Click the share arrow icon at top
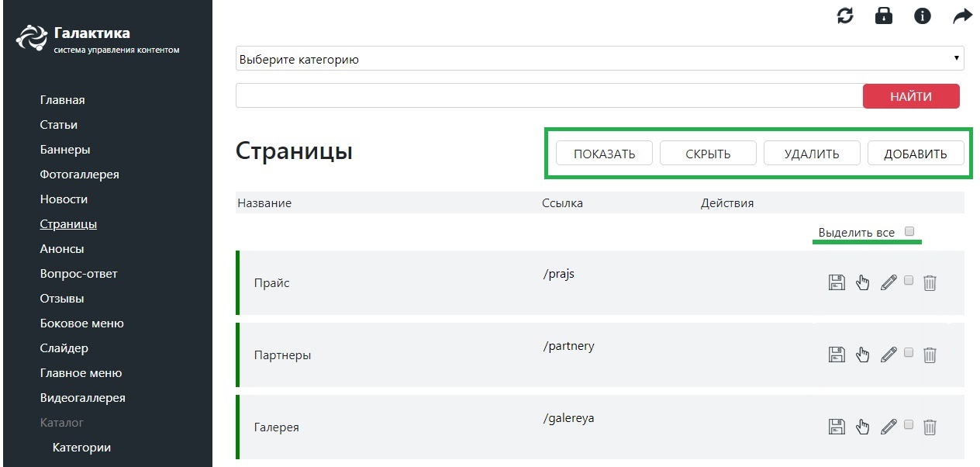 [962, 16]
